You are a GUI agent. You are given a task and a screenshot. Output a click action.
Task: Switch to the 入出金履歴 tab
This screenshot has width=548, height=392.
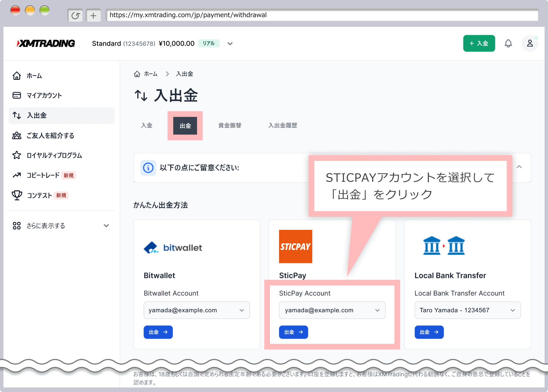(x=283, y=126)
